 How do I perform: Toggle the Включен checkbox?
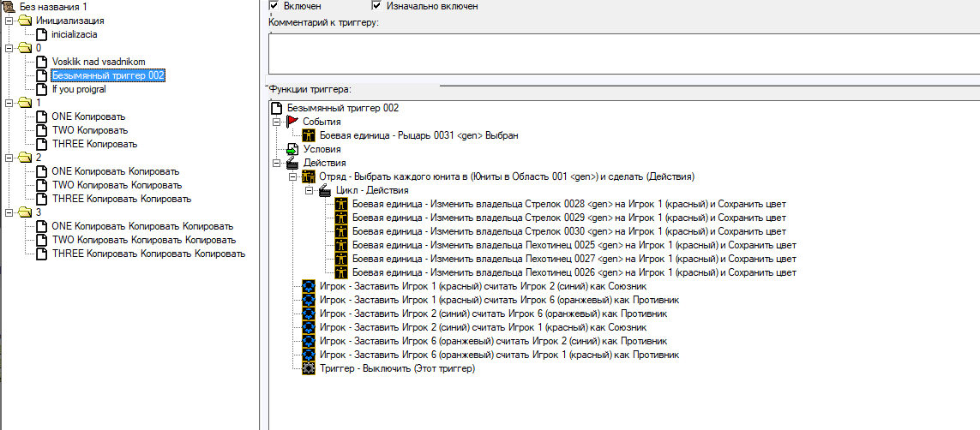coord(274,6)
